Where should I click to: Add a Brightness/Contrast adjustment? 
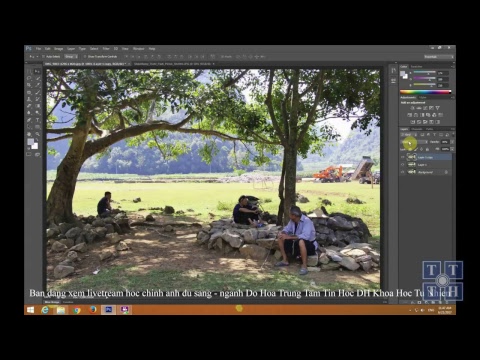click(x=412, y=108)
